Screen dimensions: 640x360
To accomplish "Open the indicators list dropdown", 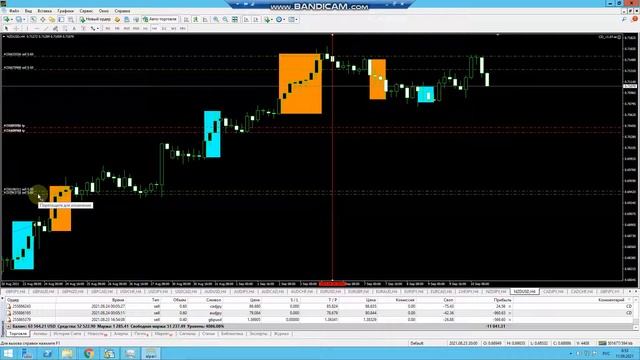I will tap(269, 19).
